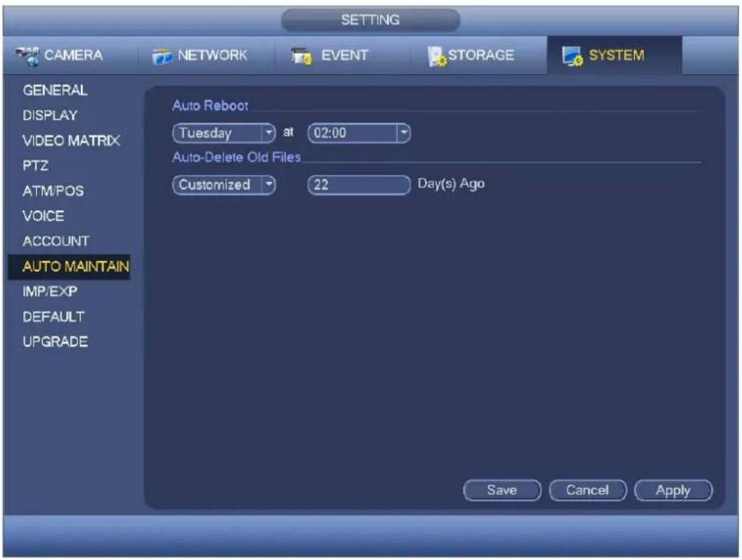This screenshot has width=742, height=560.
Task: Open the DISPLAY settings page
Action: (x=50, y=115)
